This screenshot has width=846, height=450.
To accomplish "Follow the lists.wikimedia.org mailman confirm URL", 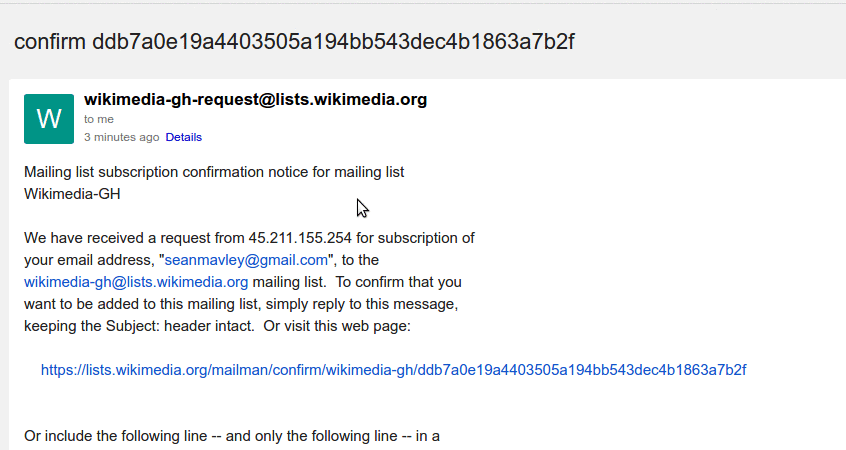I will pyautogui.click(x=393, y=370).
